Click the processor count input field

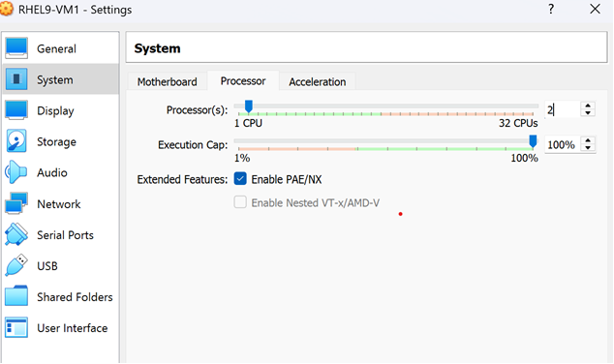coord(562,109)
